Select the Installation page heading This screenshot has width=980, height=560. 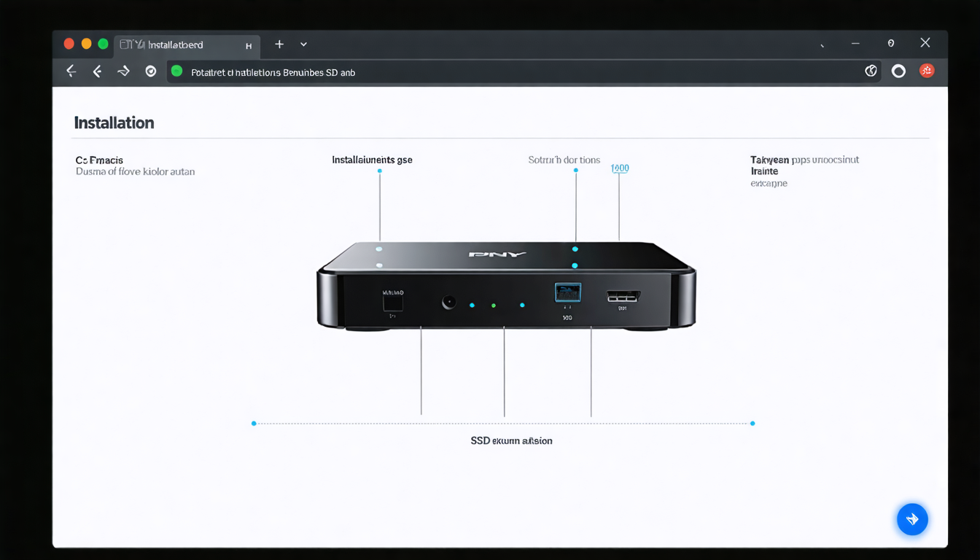click(114, 122)
